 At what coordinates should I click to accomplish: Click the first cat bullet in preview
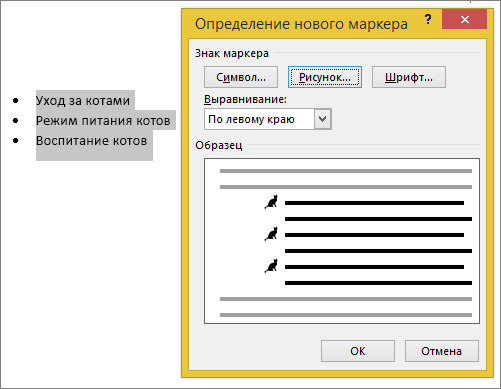(271, 202)
